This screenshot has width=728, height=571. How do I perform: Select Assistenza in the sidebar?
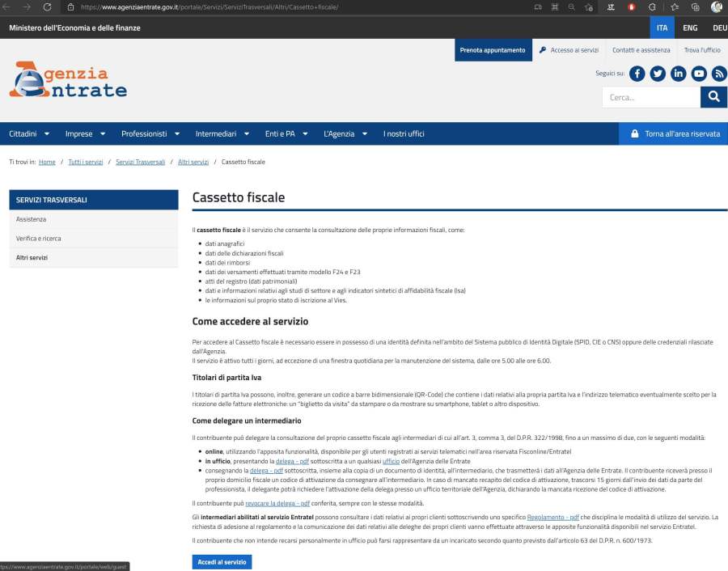coord(32,219)
